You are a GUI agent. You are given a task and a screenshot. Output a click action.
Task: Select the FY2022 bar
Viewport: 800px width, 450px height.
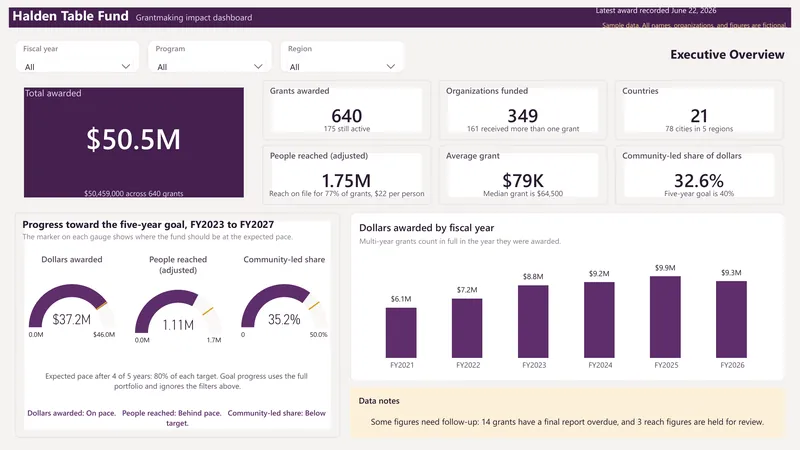pos(467,328)
